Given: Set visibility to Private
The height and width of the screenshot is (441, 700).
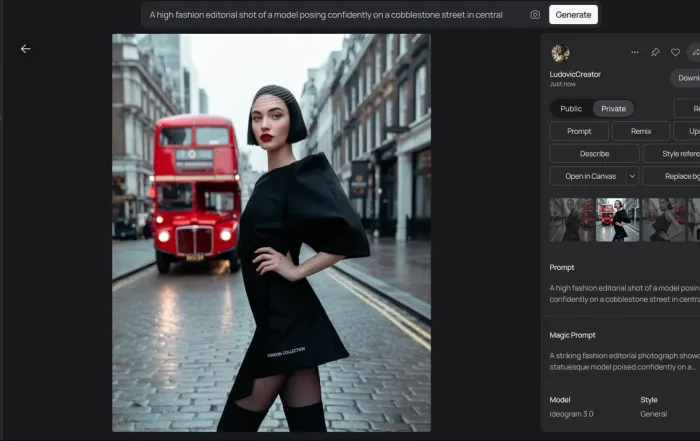Looking at the screenshot, I should pos(613,108).
